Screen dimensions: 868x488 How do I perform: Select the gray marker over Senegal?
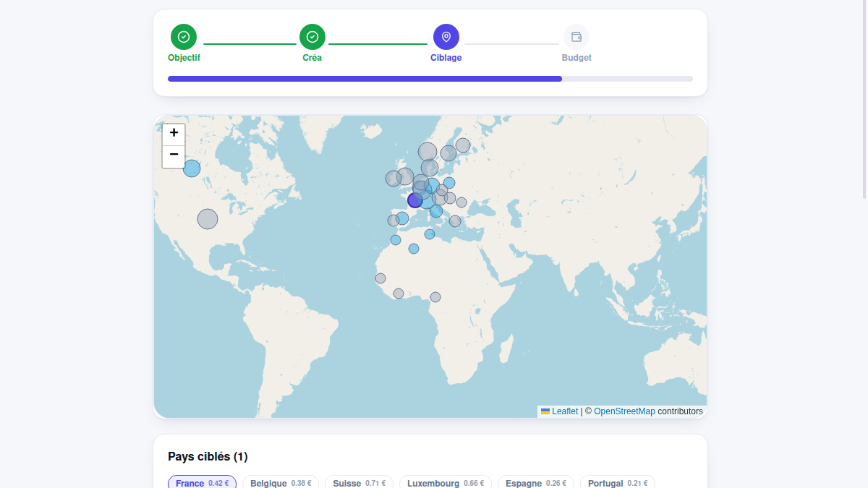pyautogui.click(x=380, y=278)
